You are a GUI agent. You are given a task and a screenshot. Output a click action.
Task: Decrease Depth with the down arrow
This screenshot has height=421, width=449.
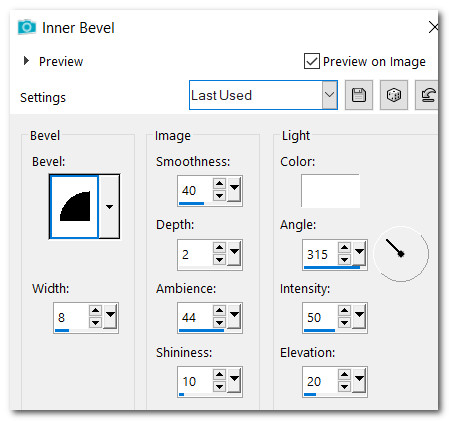coord(219,260)
